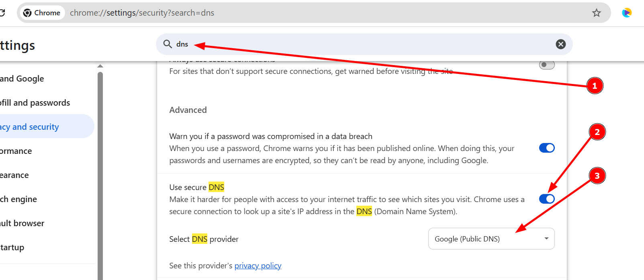Open Default browser settings in sidebar
The image size is (644, 280).
[x=22, y=223]
